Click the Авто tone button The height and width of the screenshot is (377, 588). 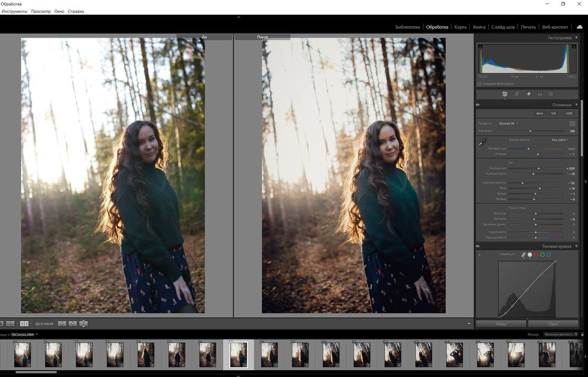click(539, 113)
